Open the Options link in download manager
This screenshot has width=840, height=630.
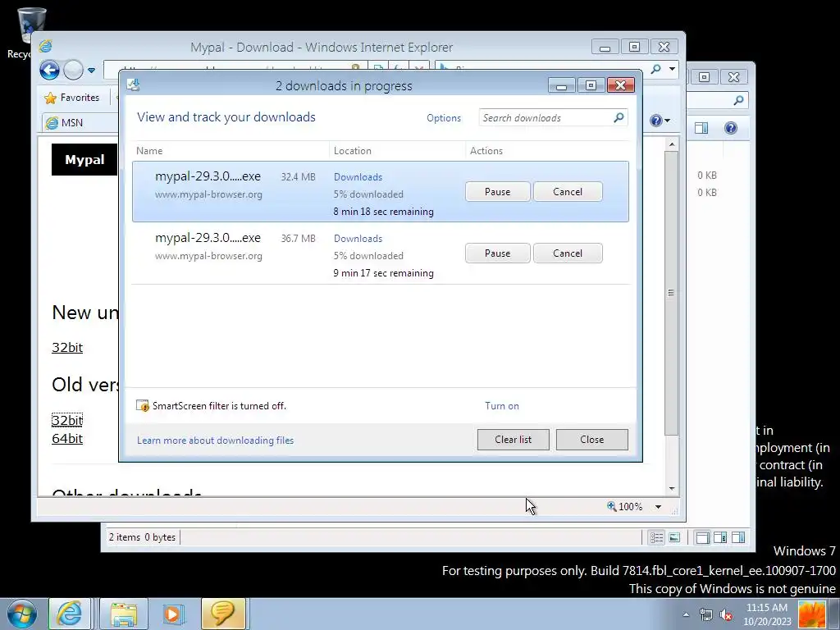click(x=444, y=118)
